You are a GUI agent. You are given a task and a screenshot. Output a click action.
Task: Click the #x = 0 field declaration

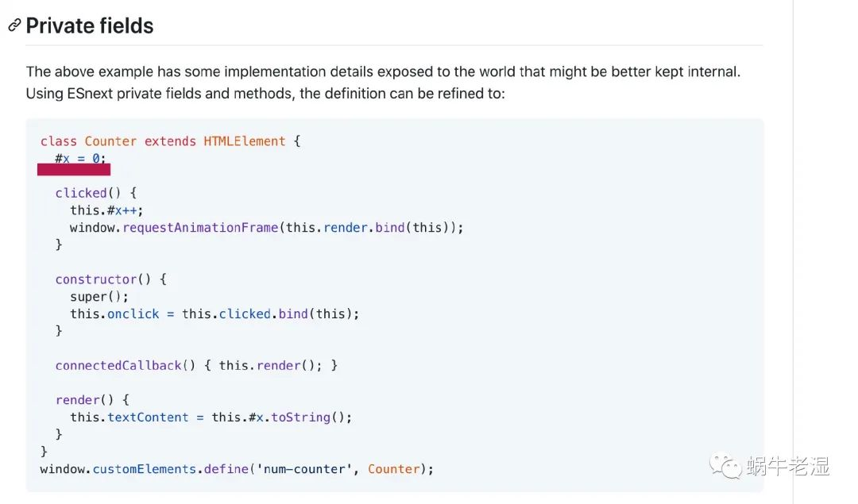79,159
